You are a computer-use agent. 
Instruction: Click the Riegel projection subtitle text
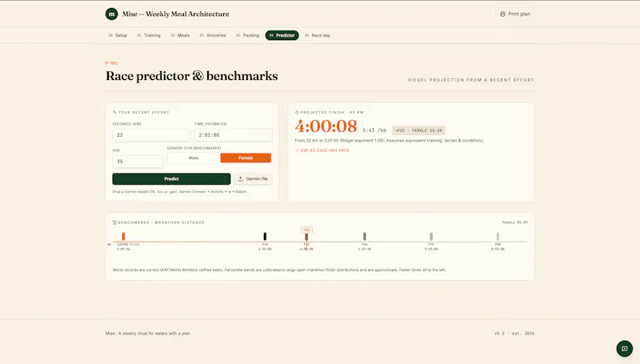point(471,80)
